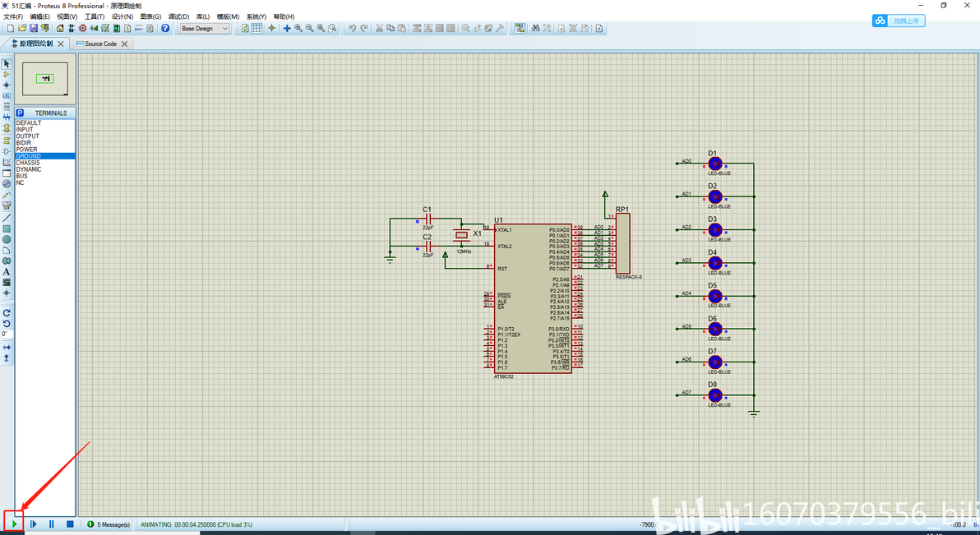The height and width of the screenshot is (535, 980).
Task: Open the Help icon in toolbar
Action: pos(165,29)
